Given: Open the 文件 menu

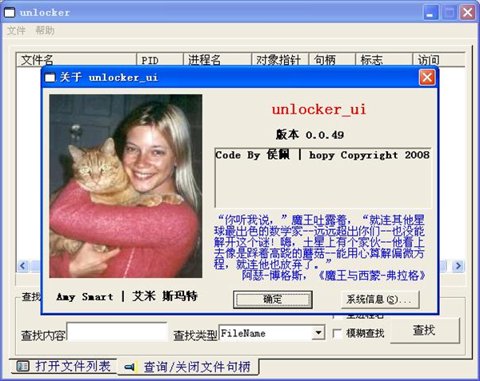Looking at the screenshot, I should 16,31.
